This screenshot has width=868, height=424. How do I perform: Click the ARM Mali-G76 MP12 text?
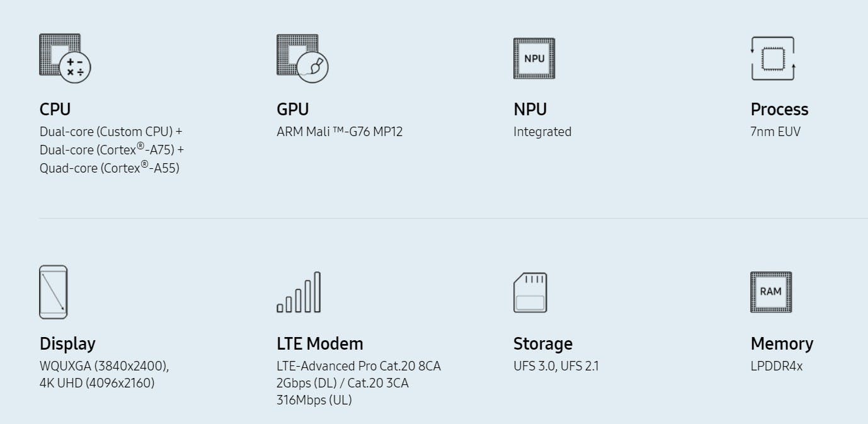340,132
